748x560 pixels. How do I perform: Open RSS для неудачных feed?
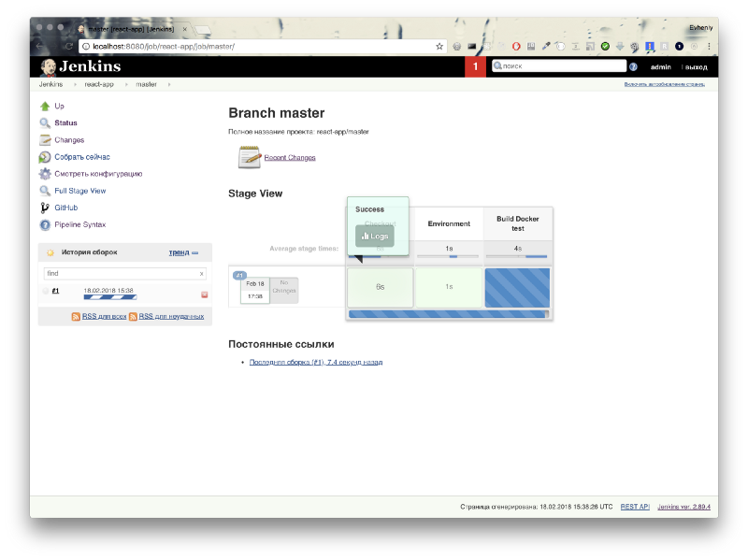point(171,316)
